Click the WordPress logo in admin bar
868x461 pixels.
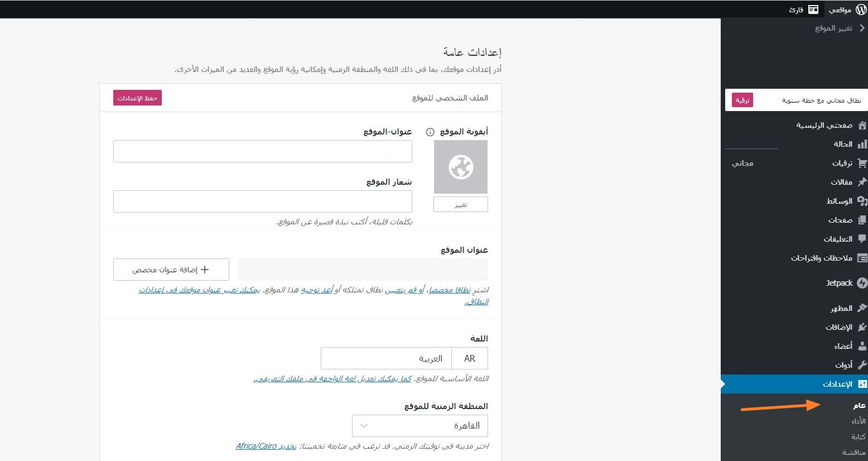click(x=861, y=9)
